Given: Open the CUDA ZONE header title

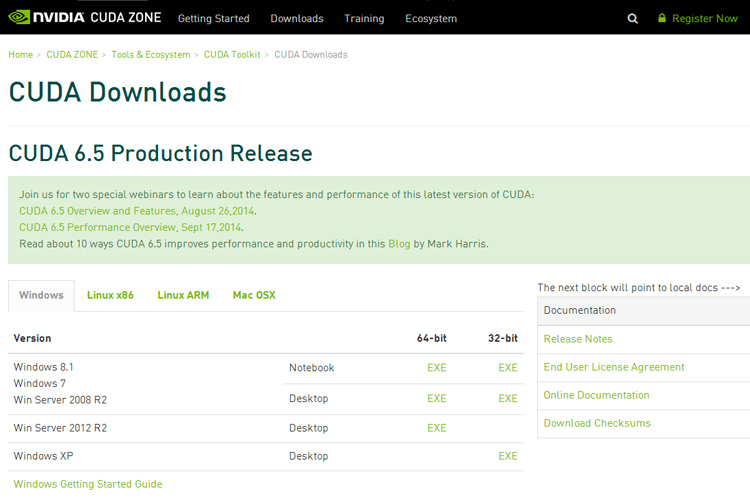Looking at the screenshot, I should [x=126, y=18].
